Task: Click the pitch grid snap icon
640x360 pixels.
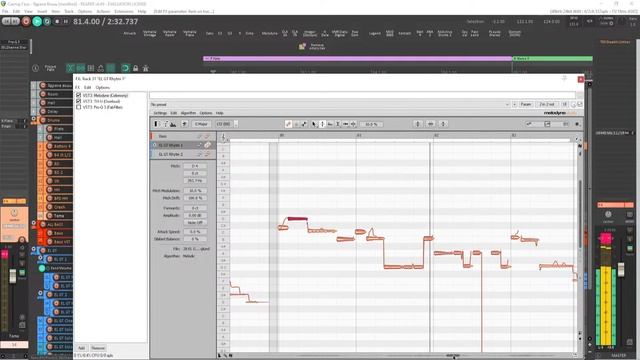Action: (417, 124)
